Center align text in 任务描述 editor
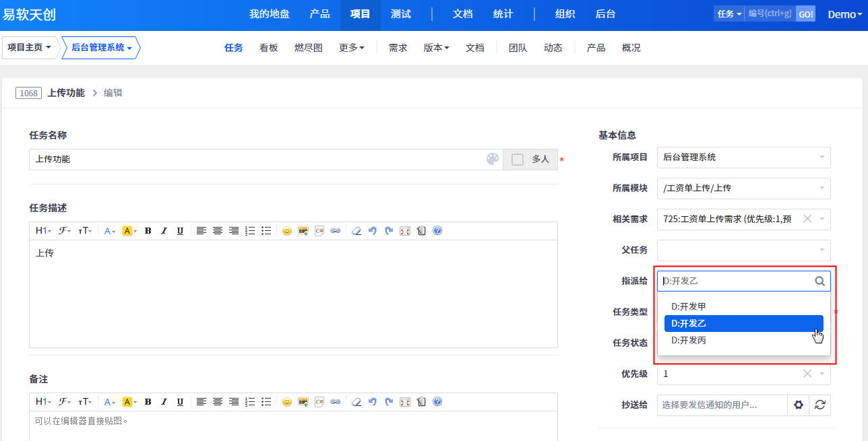The height and width of the screenshot is (441, 868). pyautogui.click(x=218, y=231)
